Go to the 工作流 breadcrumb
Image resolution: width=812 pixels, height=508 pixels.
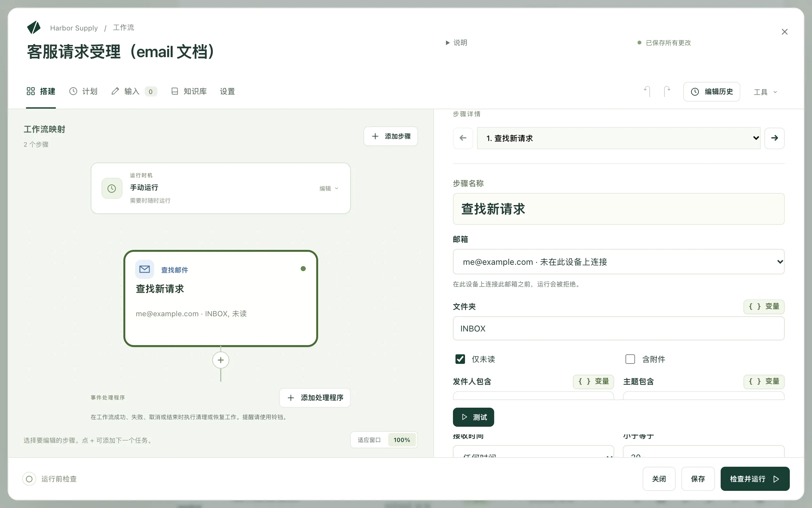tap(123, 28)
